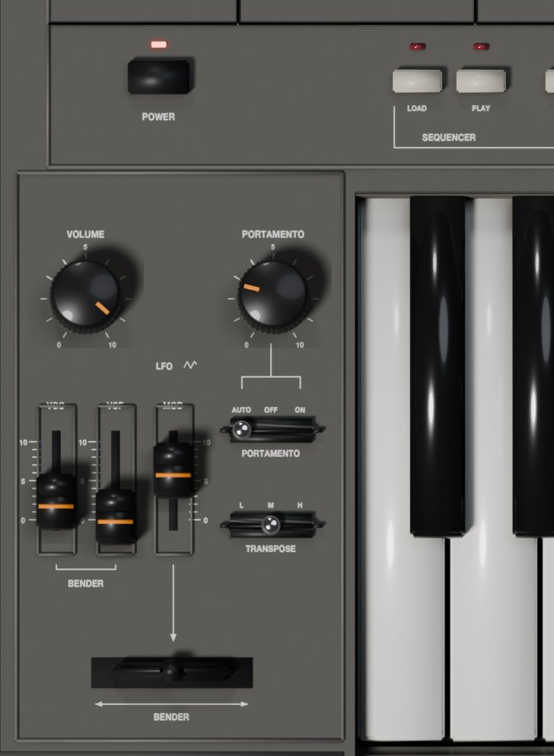Screen dimensions: 554x756
Task: Hit the sequencer Play button
Action: [x=481, y=81]
